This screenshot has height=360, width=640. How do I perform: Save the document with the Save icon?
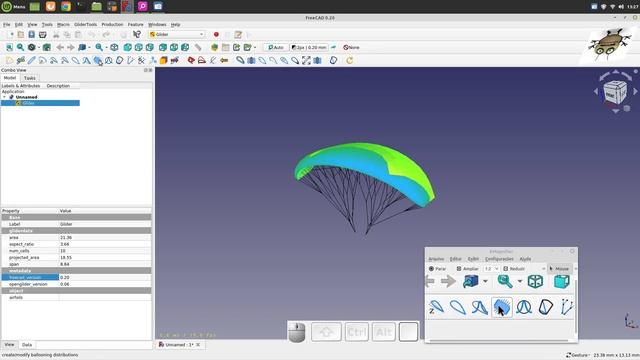[x=31, y=35]
